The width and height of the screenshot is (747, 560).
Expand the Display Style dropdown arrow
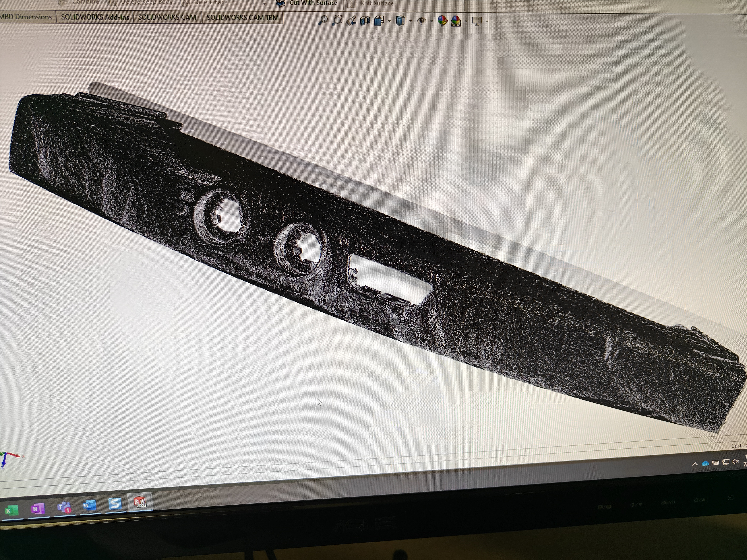(x=410, y=21)
